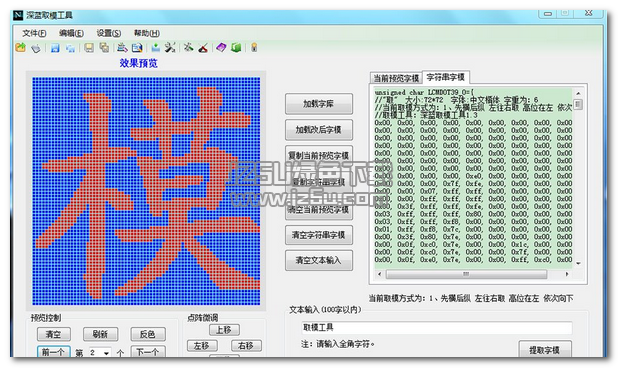Click the 清空字符串字模 button
618x368 pixels.
pyautogui.click(x=318, y=235)
